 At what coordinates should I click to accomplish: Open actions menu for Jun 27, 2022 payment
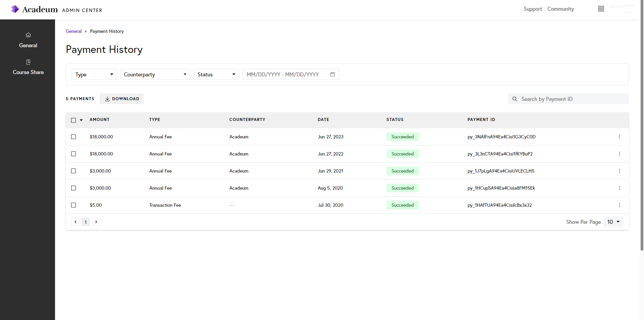(x=620, y=154)
